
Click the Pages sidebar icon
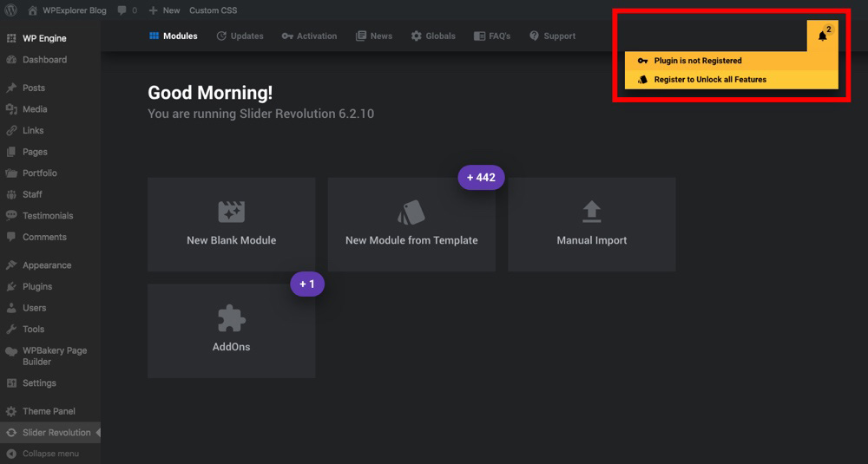click(11, 152)
